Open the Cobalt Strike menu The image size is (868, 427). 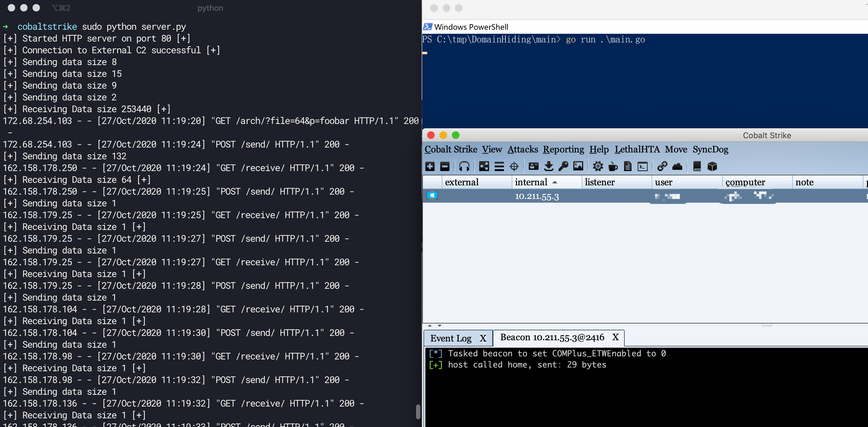pyautogui.click(x=451, y=149)
